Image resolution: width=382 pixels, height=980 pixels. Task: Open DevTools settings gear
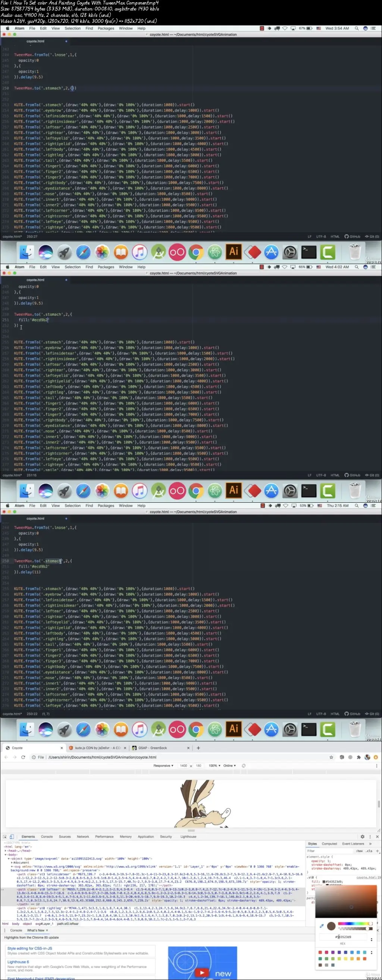click(x=362, y=837)
